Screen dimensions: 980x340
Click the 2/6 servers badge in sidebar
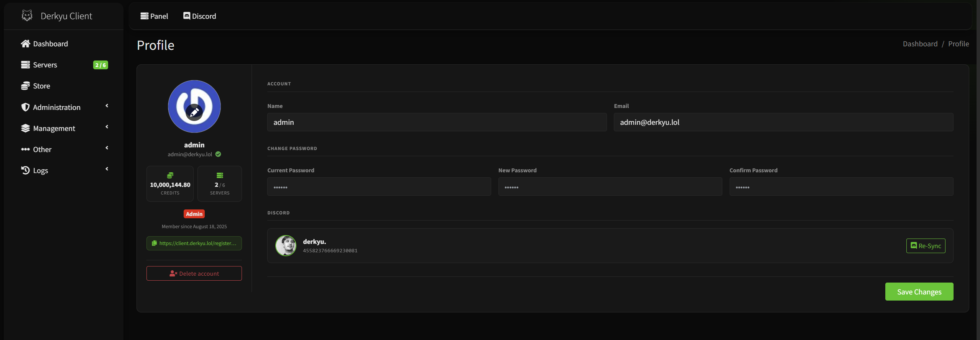pos(100,65)
